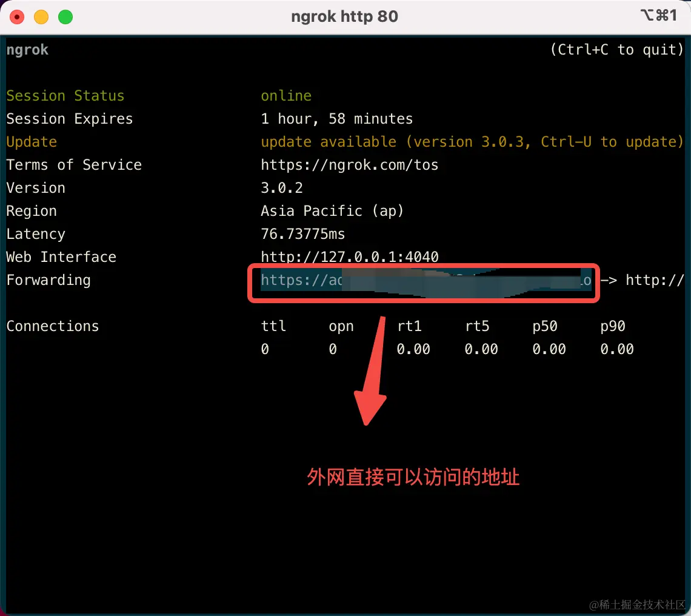Viewport: 691px width, 616px height.
Task: Click the '76.73775ms' latency value
Action: [302, 234]
